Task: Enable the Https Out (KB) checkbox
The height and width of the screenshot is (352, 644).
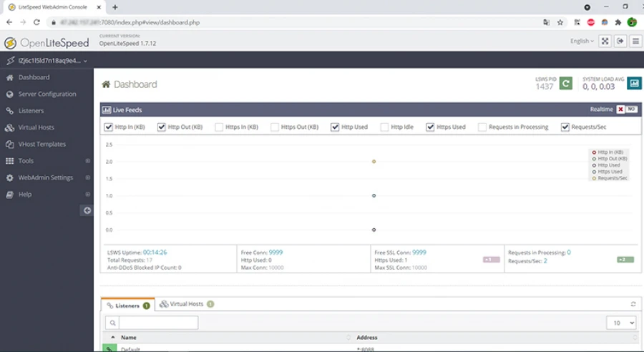Action: [x=274, y=127]
